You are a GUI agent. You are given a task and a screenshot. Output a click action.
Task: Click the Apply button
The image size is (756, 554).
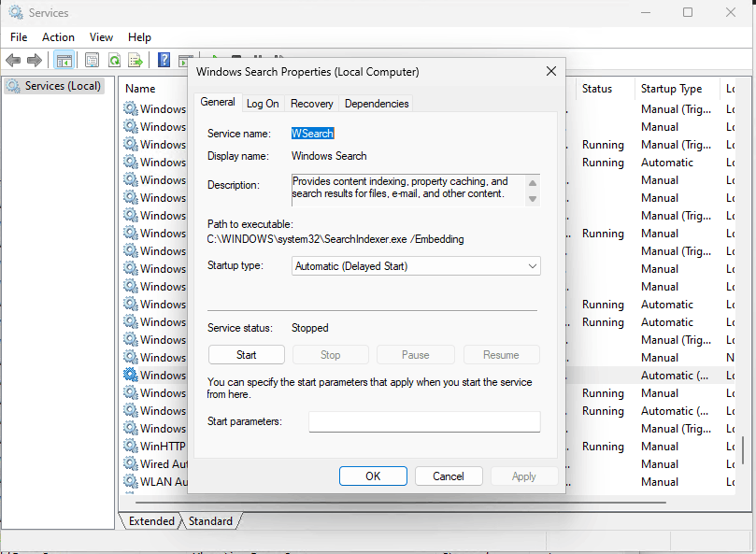[524, 476]
